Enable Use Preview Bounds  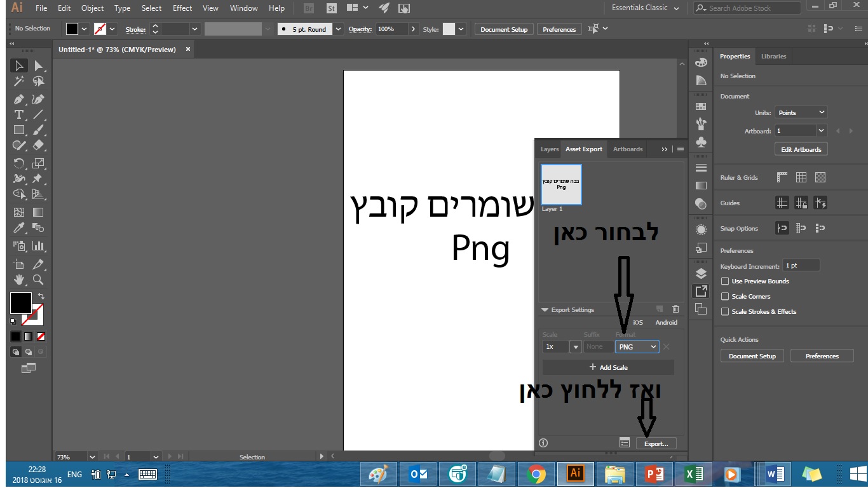[x=725, y=281]
